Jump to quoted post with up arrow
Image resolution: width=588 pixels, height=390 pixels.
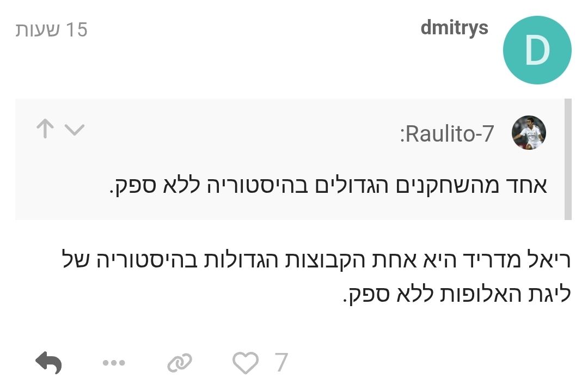tap(45, 130)
